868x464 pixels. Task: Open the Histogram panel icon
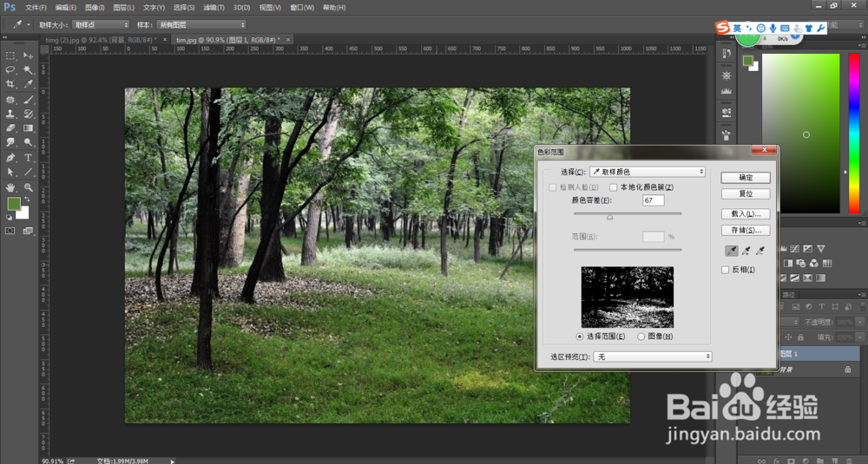[x=727, y=91]
